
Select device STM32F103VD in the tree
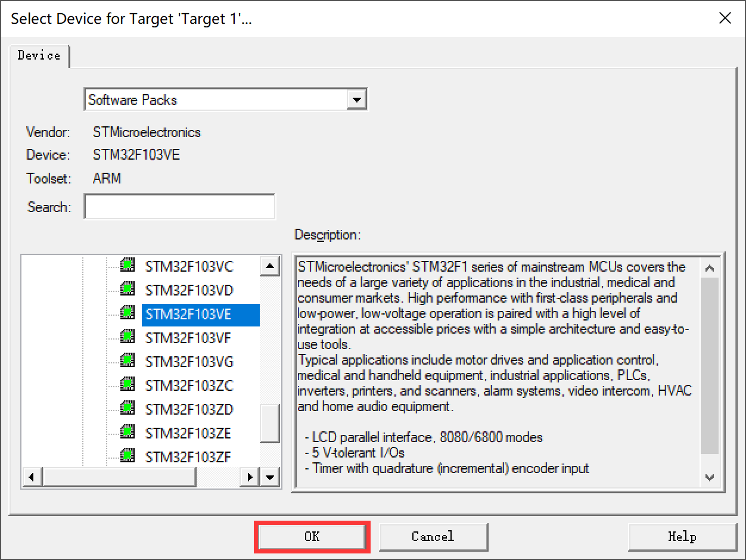pyautogui.click(x=189, y=291)
